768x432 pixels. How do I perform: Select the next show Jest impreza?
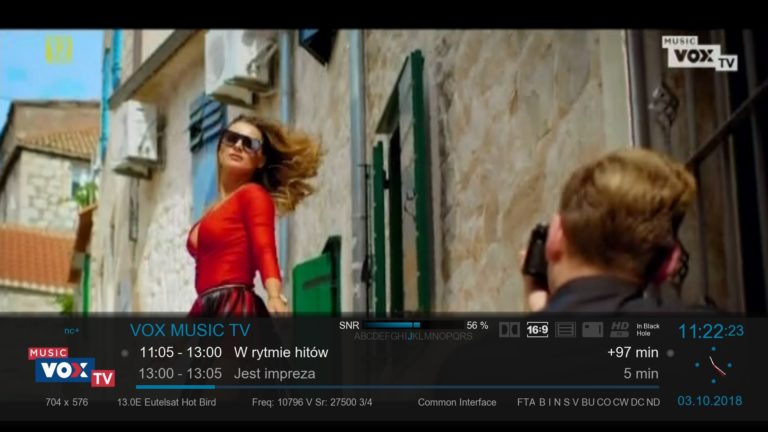(274, 374)
